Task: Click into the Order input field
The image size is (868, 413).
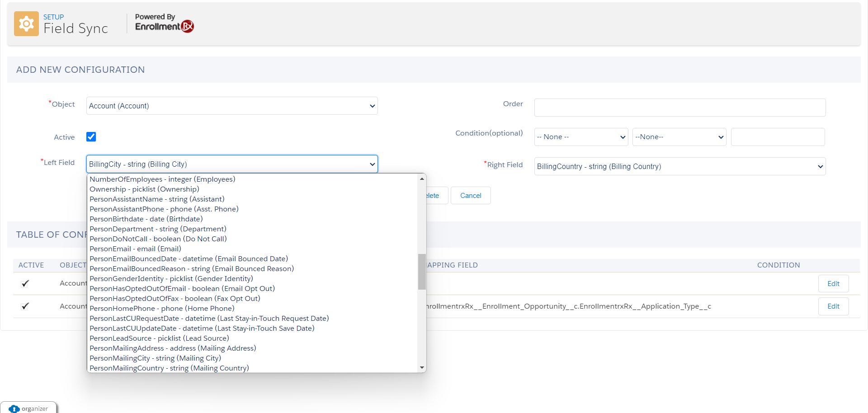Action: [679, 108]
